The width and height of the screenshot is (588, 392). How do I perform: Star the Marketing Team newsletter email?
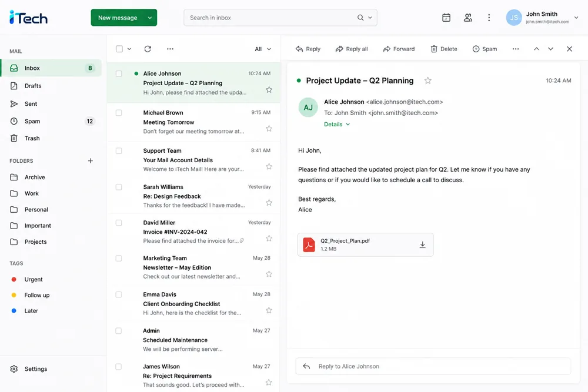(x=269, y=274)
